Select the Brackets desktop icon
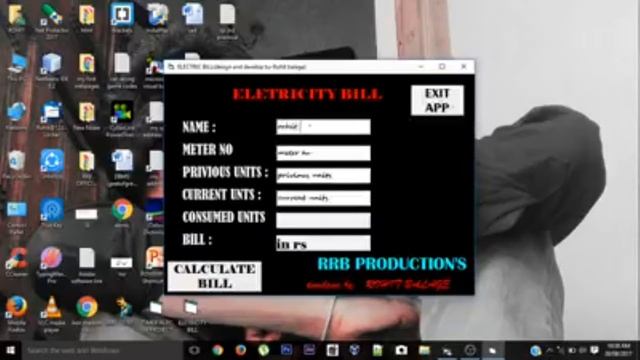The height and width of the screenshot is (360, 640). [x=122, y=18]
